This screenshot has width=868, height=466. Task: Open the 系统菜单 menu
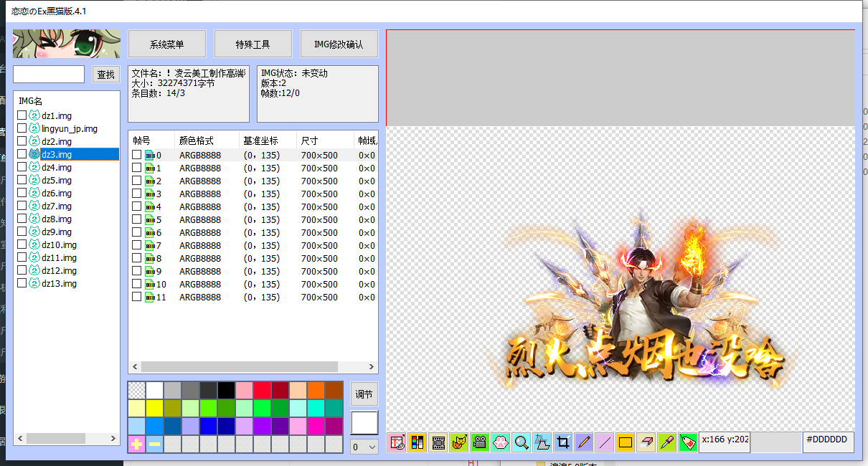click(x=166, y=43)
